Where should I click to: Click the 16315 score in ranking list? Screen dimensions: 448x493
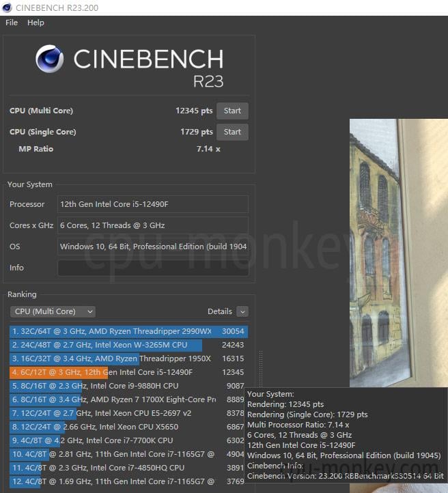pyautogui.click(x=233, y=358)
